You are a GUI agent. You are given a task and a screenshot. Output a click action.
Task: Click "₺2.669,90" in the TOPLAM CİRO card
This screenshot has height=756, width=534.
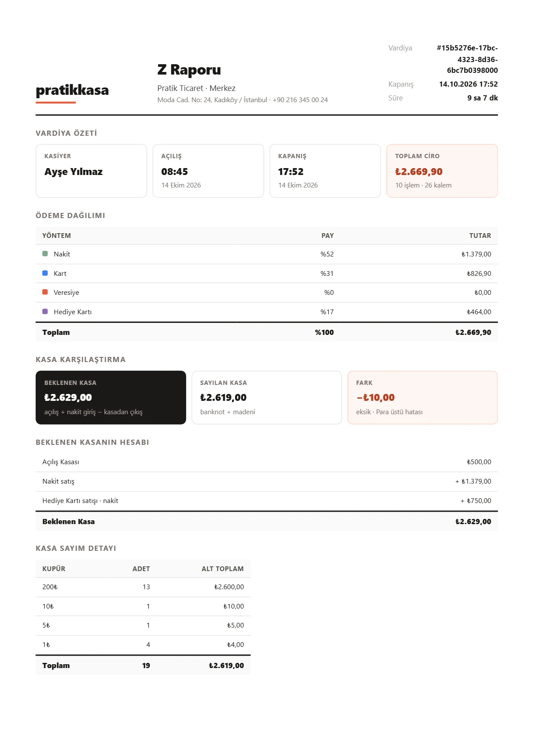point(419,172)
